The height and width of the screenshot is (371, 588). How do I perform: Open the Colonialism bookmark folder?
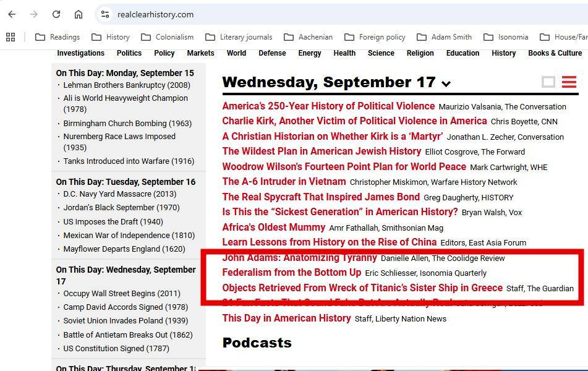[x=168, y=37]
